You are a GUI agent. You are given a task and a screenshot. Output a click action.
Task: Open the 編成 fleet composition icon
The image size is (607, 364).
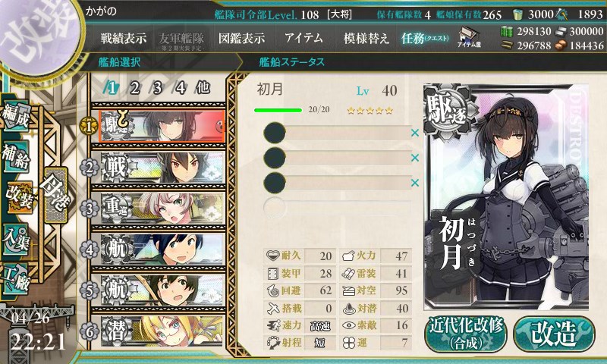pos(17,115)
